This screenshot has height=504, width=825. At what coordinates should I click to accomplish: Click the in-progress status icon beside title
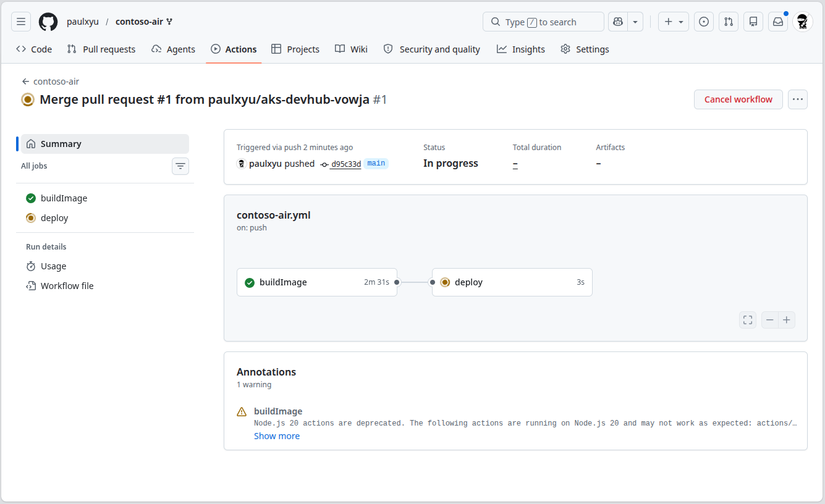(x=28, y=99)
